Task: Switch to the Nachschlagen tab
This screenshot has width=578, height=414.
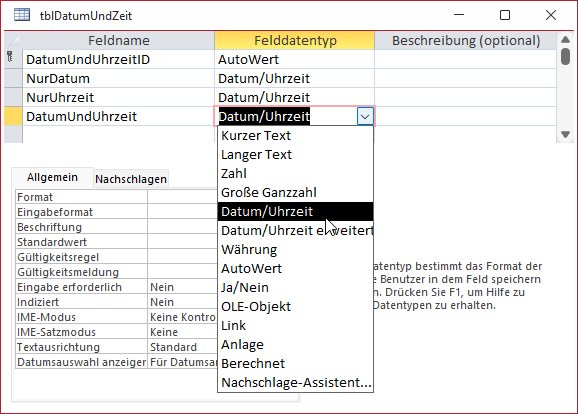Action: pos(131,179)
